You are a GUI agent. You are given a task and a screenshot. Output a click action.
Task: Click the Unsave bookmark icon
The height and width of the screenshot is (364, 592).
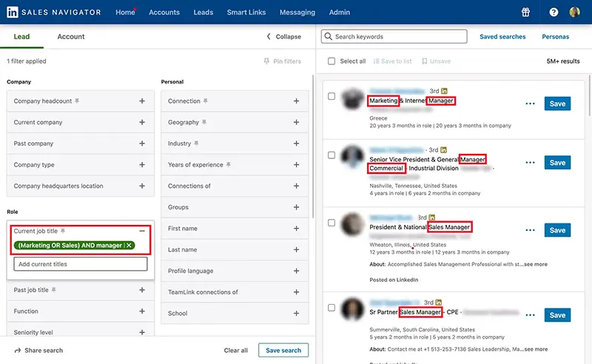tap(424, 61)
